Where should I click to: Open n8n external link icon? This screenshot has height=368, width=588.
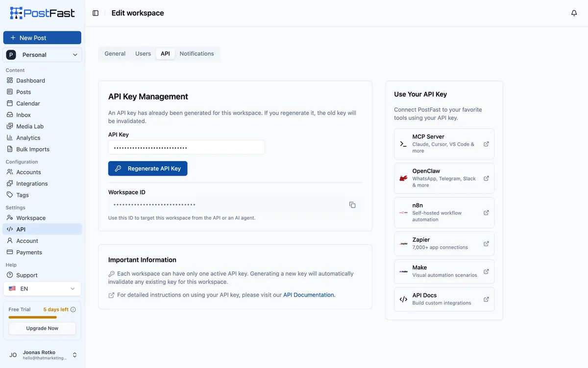[x=486, y=213]
